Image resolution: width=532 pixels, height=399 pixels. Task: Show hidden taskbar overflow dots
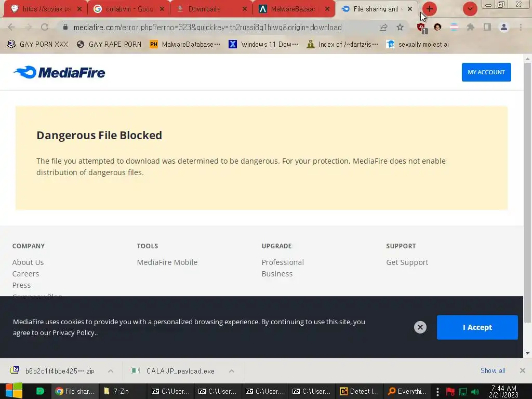437,392
